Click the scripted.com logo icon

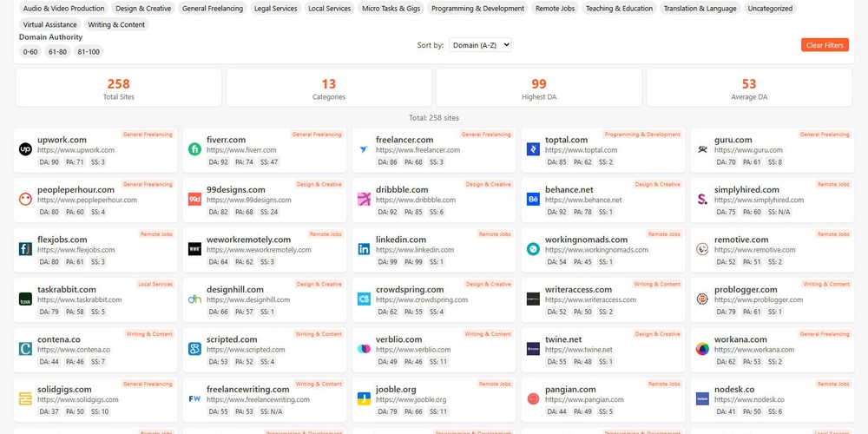click(x=194, y=349)
